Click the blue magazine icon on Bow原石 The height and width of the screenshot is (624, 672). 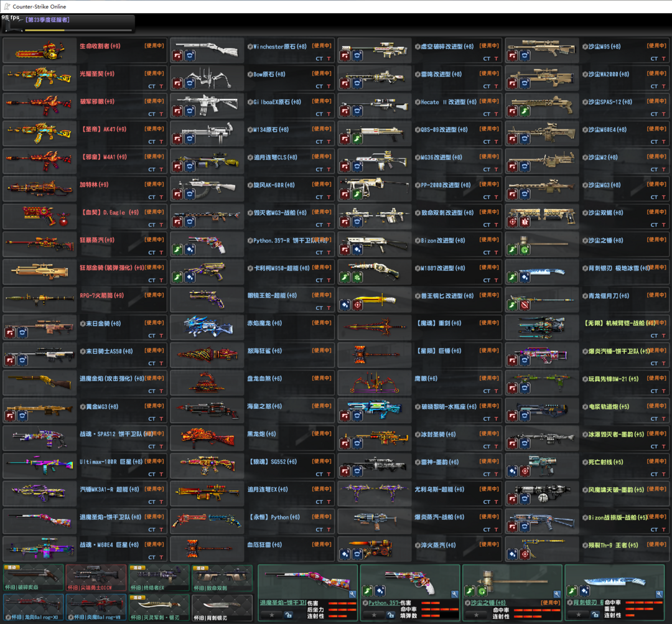(189, 83)
